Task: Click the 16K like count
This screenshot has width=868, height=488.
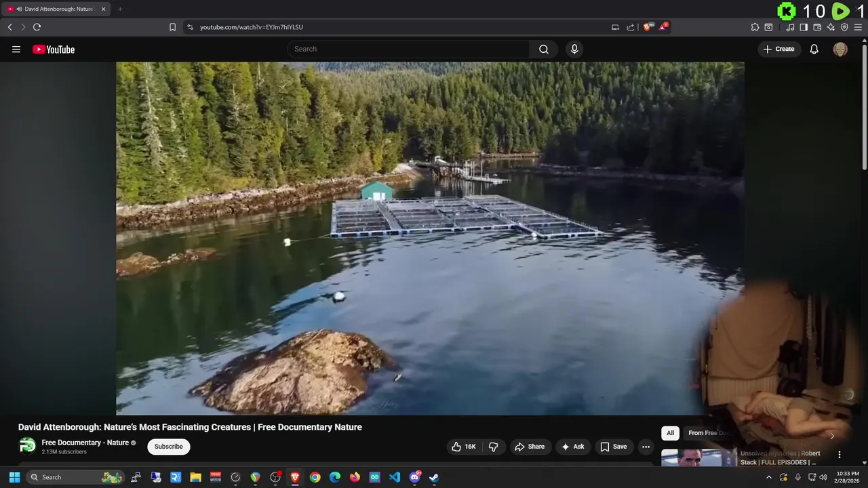Action: [x=470, y=447]
